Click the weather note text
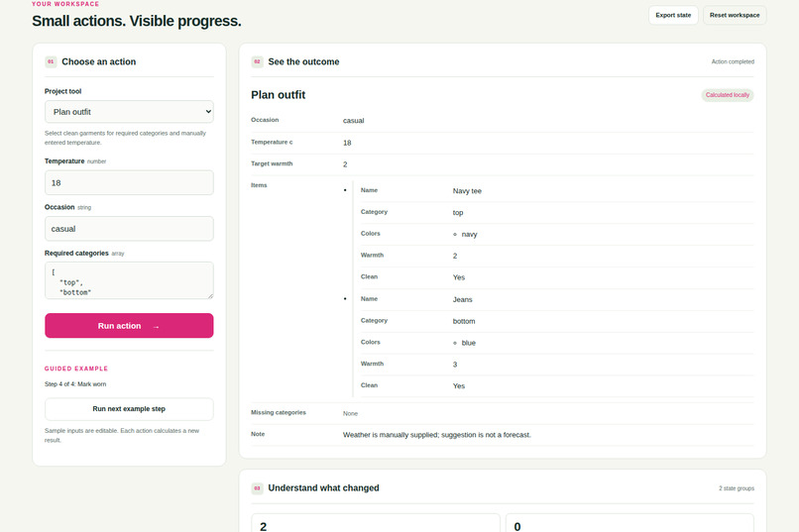 (x=437, y=435)
